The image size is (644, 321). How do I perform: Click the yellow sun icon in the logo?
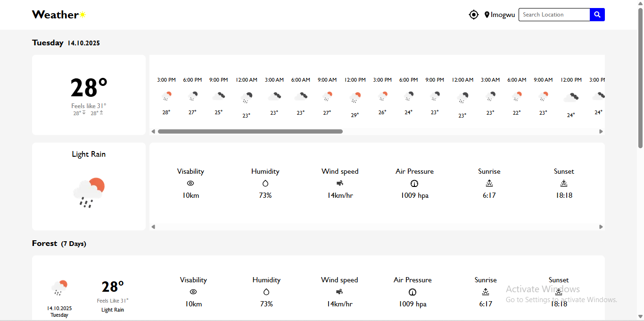[83, 15]
